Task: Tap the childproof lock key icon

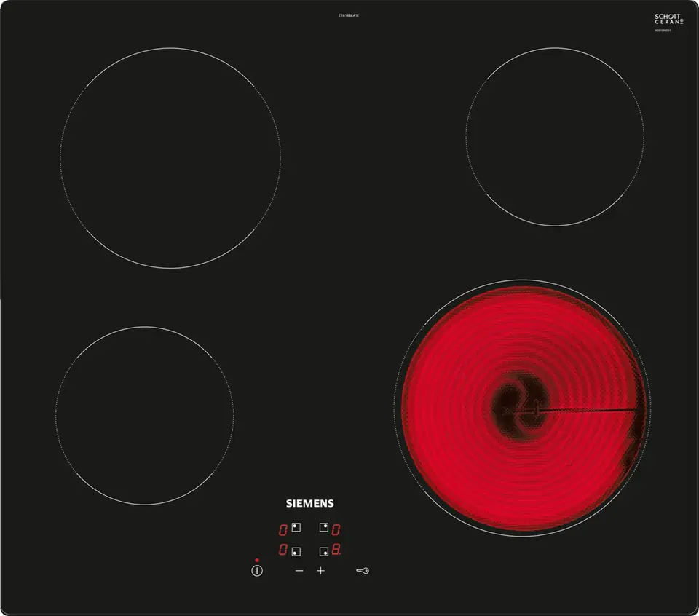Action: tap(362, 571)
